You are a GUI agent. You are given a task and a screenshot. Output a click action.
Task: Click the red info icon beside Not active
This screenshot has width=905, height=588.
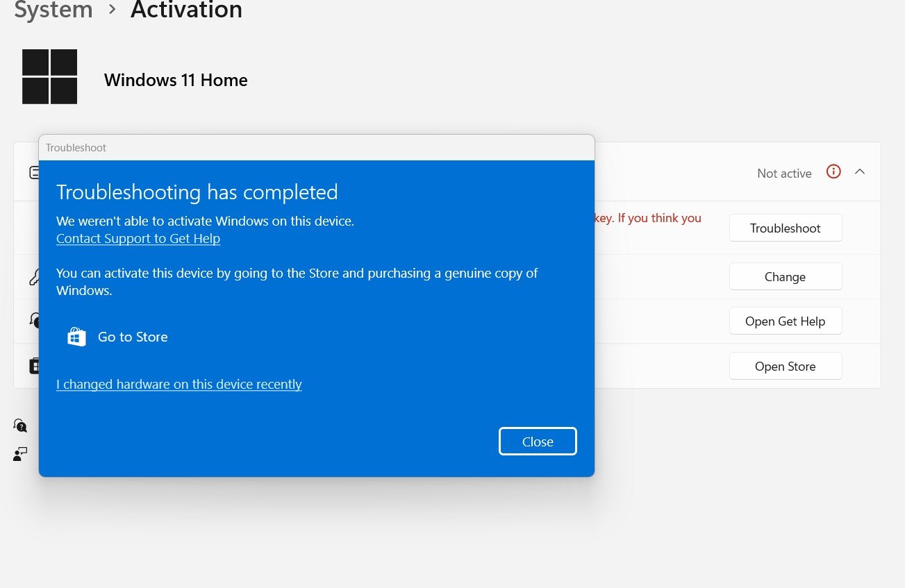coord(833,171)
